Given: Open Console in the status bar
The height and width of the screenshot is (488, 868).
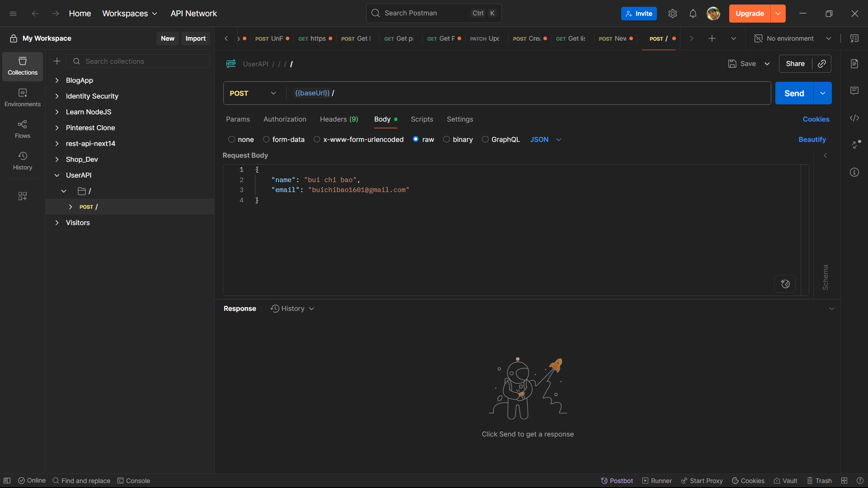Looking at the screenshot, I should (134, 481).
